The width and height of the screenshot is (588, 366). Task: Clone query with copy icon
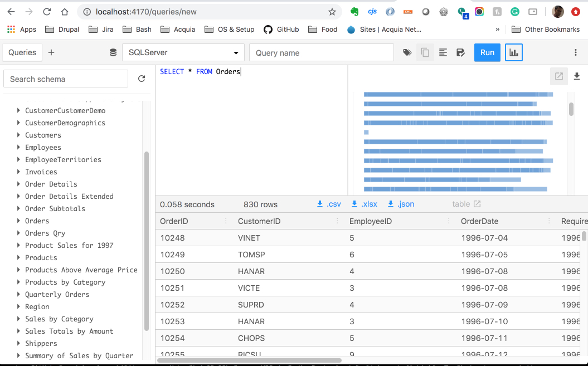tap(425, 52)
